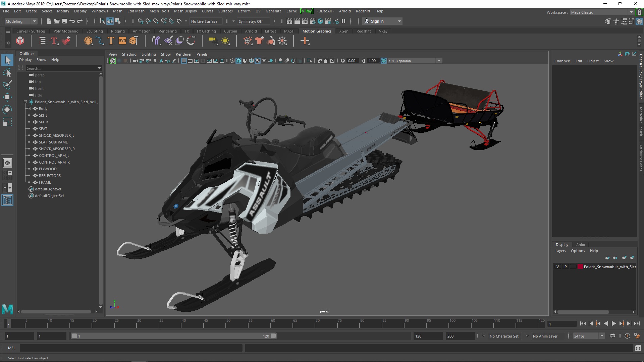Click the red 3D Type shelf icon

tap(54, 41)
